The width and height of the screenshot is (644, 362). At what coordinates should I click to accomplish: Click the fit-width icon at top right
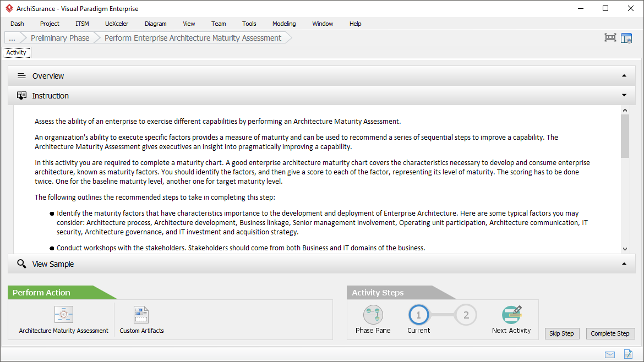[x=610, y=38]
